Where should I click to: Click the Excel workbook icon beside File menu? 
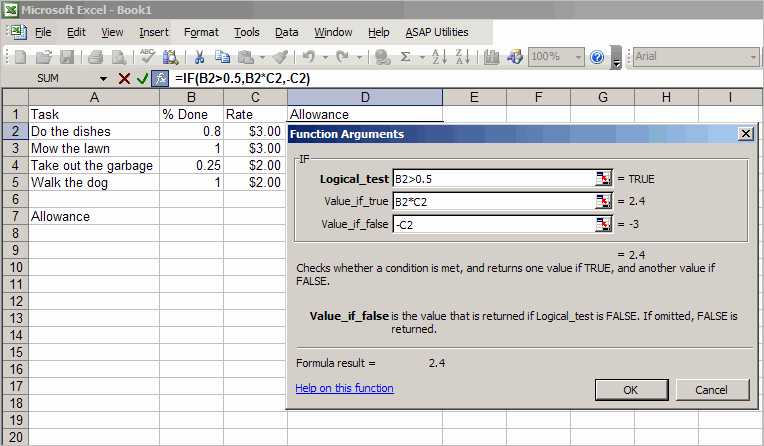pos(19,32)
